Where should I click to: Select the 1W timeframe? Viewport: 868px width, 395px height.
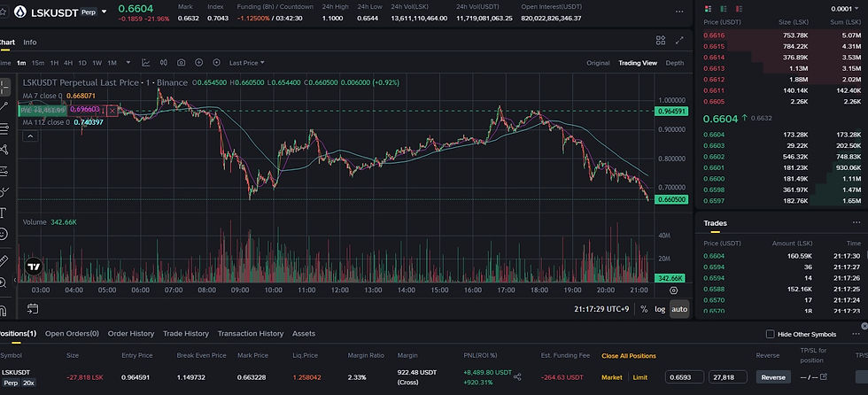point(97,63)
